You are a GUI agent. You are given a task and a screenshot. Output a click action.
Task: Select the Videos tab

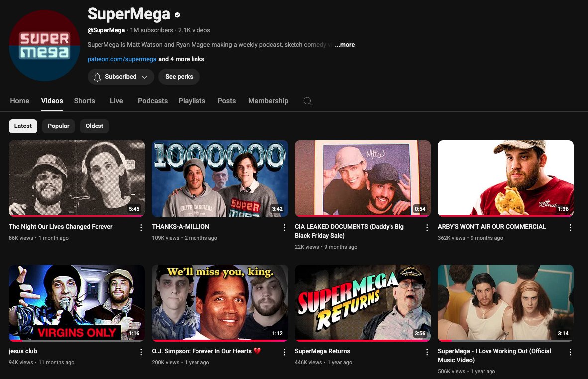(x=52, y=101)
